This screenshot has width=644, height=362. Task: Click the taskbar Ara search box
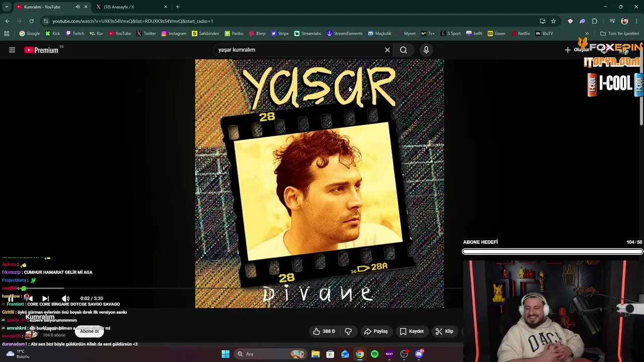pos(271,354)
